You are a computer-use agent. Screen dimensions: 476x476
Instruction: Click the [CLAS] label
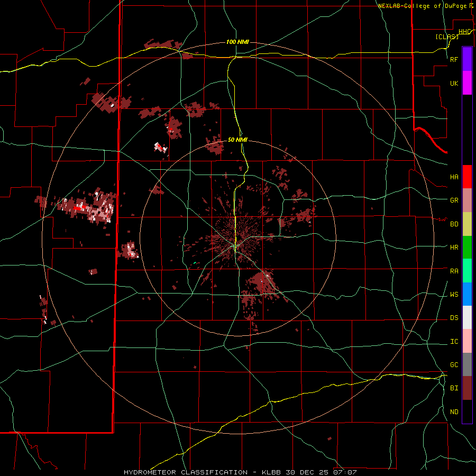coord(447,36)
